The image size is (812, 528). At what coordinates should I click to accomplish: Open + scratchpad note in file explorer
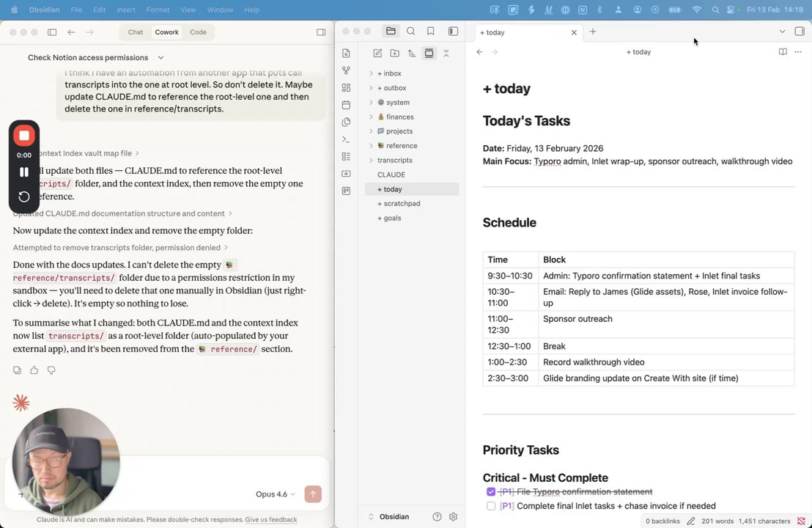click(x=412, y=204)
